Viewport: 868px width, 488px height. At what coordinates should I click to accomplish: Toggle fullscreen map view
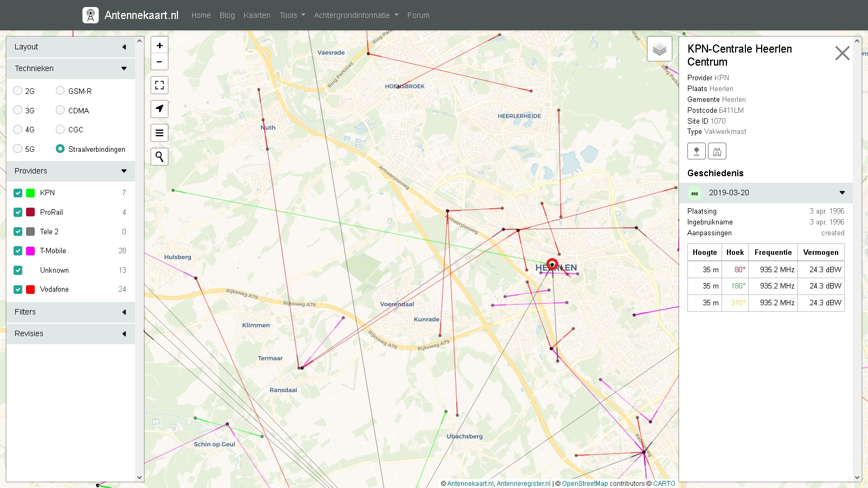point(159,85)
